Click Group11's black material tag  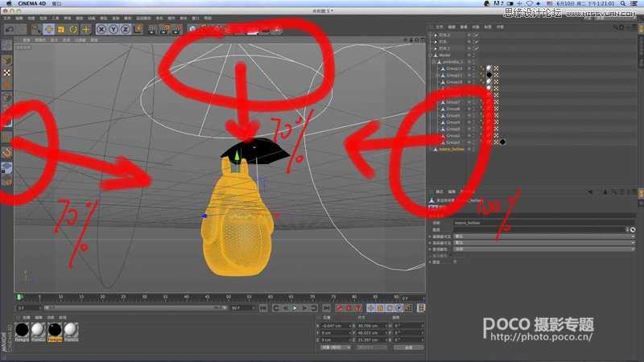(489, 75)
